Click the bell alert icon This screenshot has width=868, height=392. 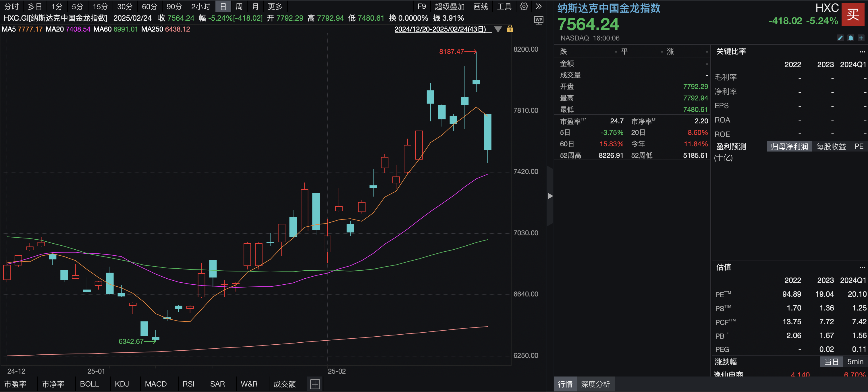pos(850,38)
